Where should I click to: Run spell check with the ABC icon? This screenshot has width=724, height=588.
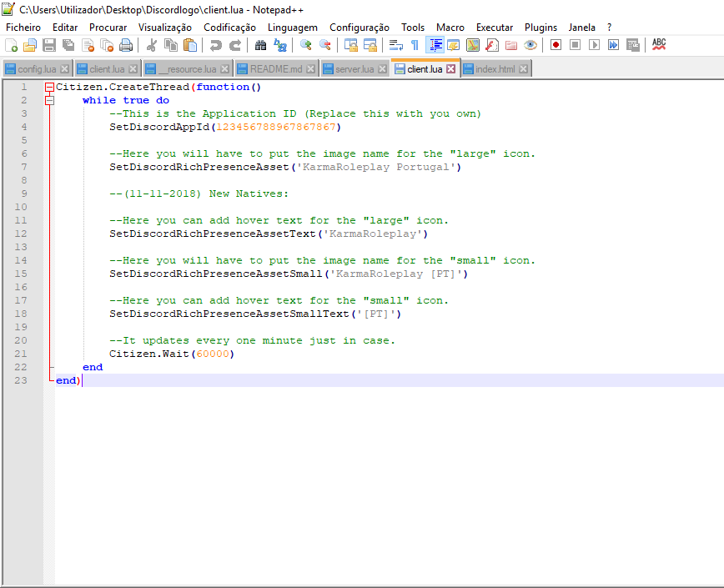[x=659, y=48]
